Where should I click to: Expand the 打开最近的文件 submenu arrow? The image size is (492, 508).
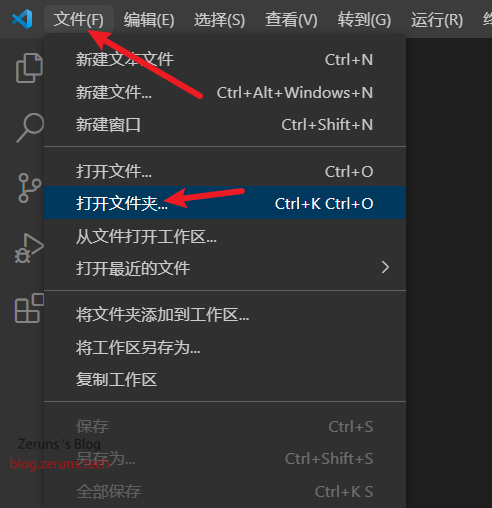[x=385, y=267]
